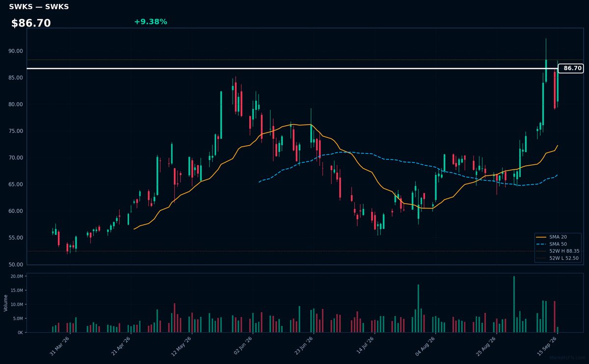Click the 86.70 price label tag
The width and height of the screenshot is (589, 364).
point(571,68)
